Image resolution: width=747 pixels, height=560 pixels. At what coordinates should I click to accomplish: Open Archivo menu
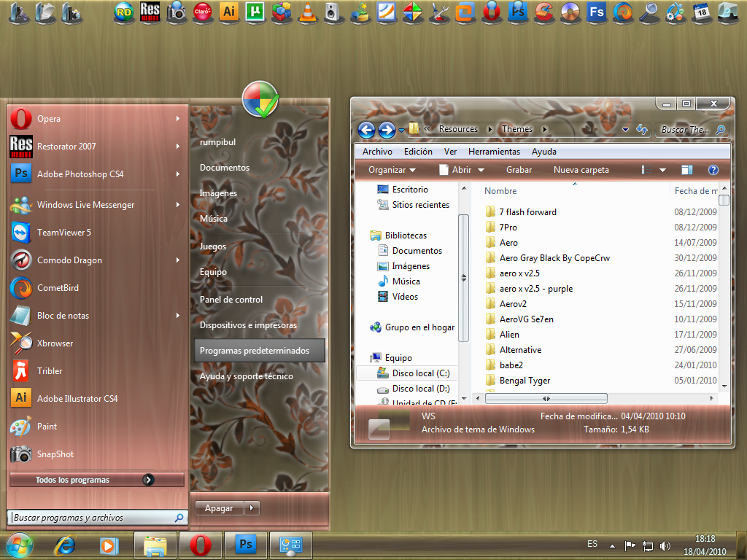click(377, 152)
